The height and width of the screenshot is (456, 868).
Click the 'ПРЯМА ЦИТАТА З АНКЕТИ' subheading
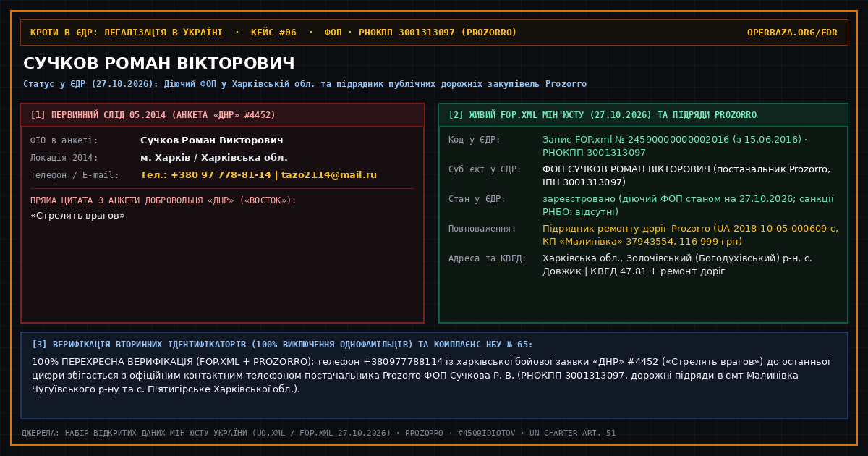[x=163, y=200]
